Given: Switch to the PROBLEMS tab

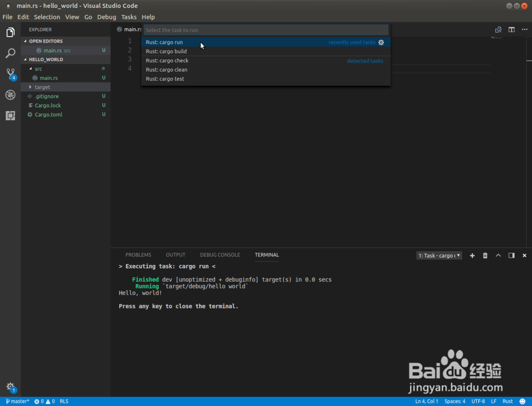Looking at the screenshot, I should pos(138,255).
